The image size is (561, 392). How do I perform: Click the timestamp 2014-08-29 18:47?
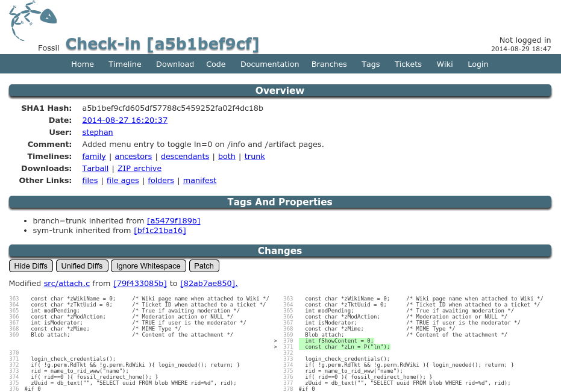521,49
